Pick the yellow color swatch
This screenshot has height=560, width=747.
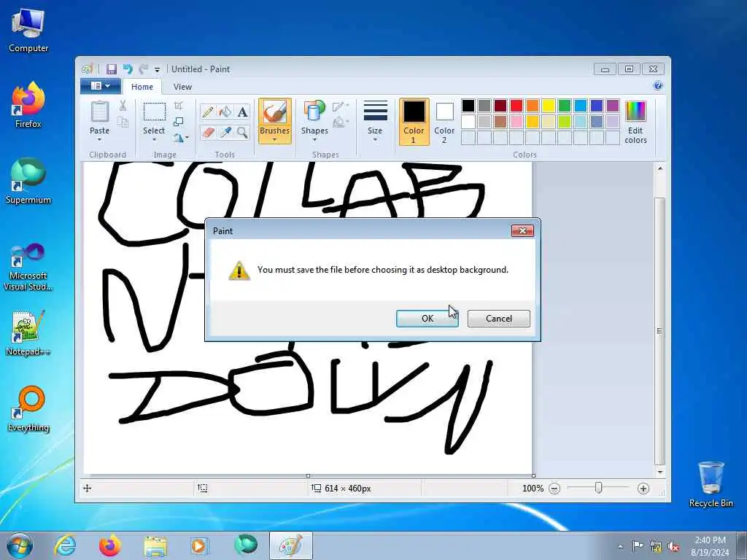[549, 106]
